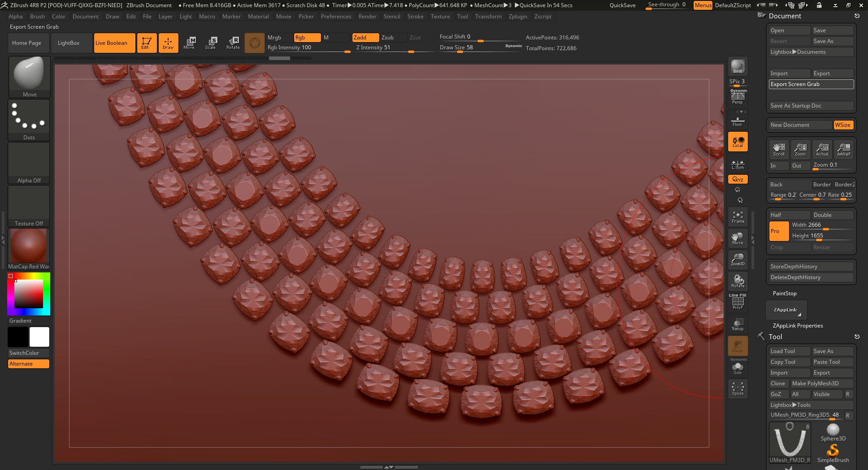Click the Scroll document icon

click(779, 149)
